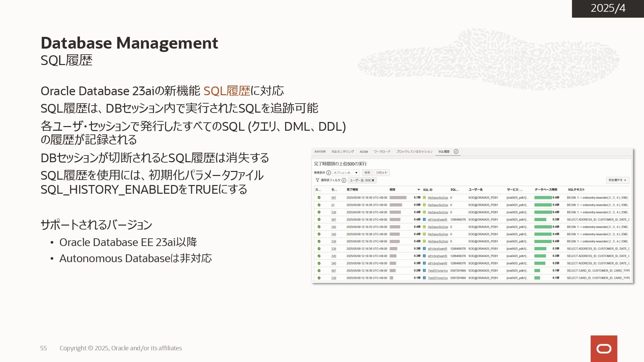Screen dimensions: 644x362
Task: Open SQL ID 7ws837zynp1zv in 0.2秒 row
Action: (438, 271)
